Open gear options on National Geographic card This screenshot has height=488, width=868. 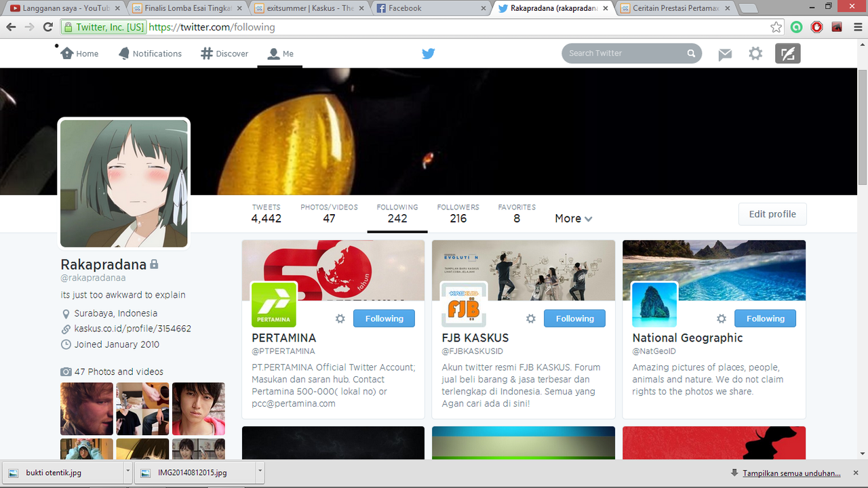(x=722, y=319)
